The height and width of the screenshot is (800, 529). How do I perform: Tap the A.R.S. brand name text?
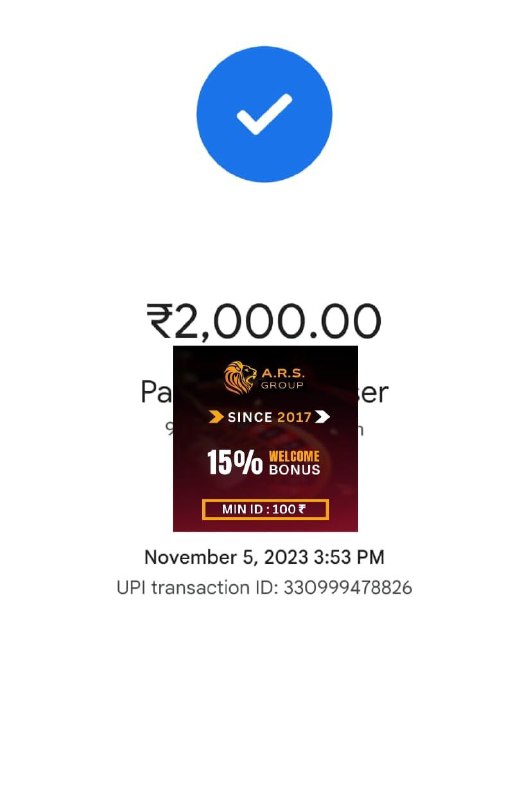pyautogui.click(x=283, y=373)
